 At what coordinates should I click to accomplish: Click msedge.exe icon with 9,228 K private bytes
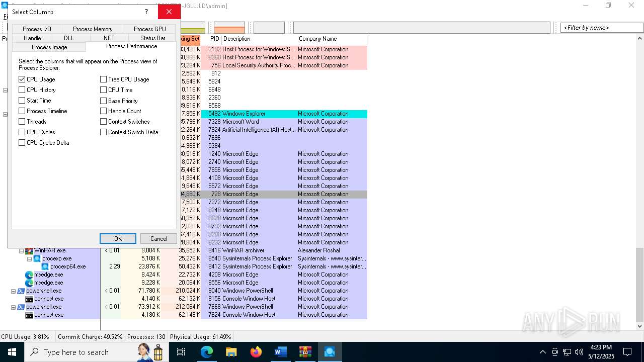click(29, 283)
